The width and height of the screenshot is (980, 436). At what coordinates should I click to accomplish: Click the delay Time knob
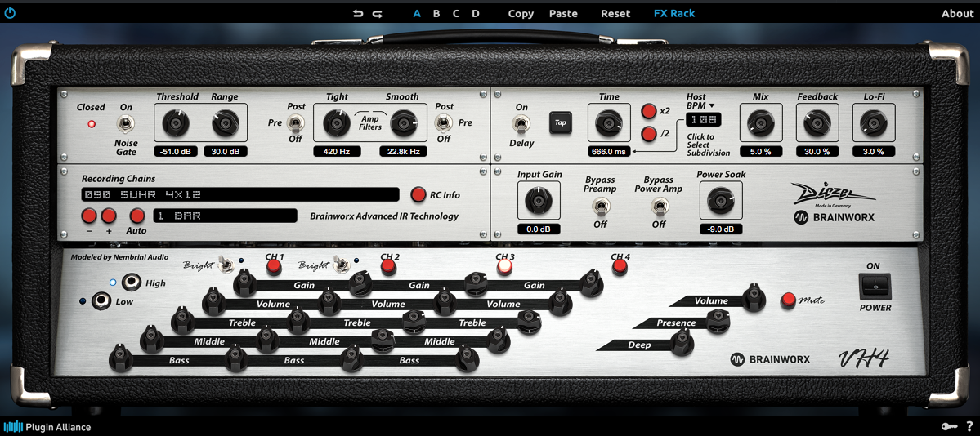[609, 123]
